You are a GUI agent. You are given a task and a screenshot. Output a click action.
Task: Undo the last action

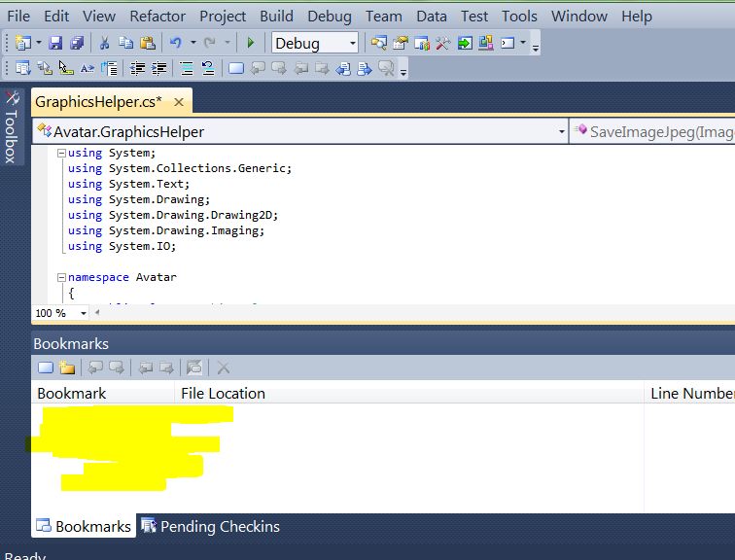176,43
